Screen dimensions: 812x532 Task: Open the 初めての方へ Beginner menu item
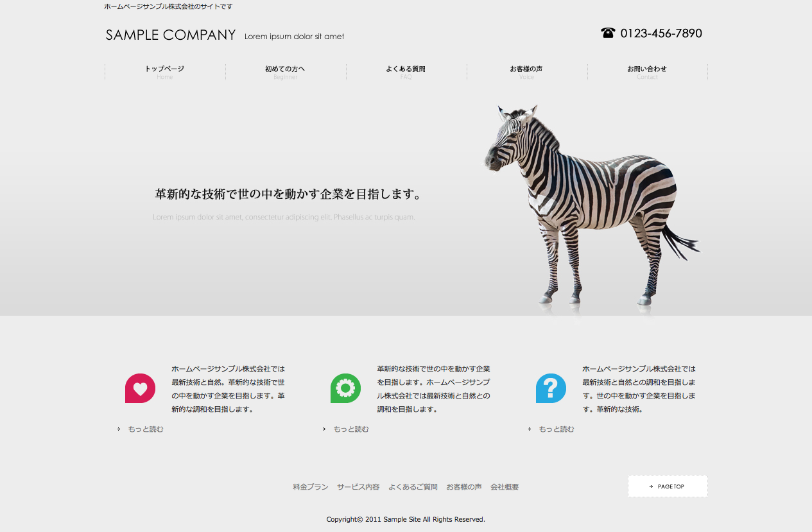click(x=286, y=72)
